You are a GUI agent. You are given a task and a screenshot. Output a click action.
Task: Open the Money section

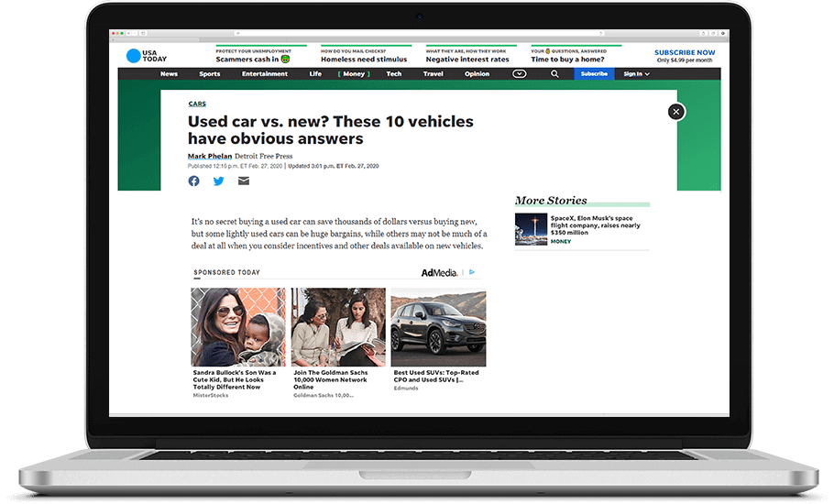click(354, 74)
